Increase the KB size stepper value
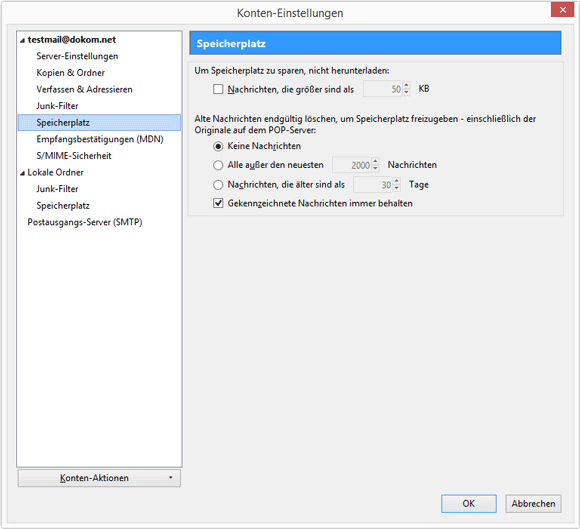The image size is (580, 529). 406,85
